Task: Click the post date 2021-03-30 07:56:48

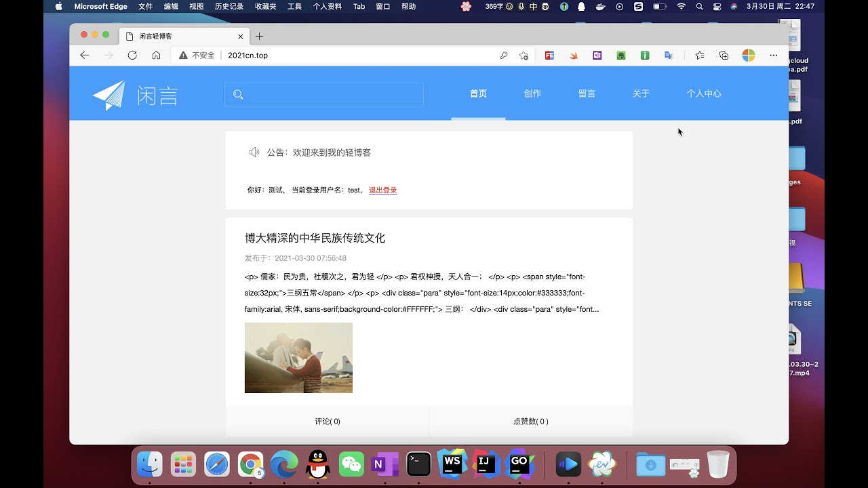Action: (311, 258)
